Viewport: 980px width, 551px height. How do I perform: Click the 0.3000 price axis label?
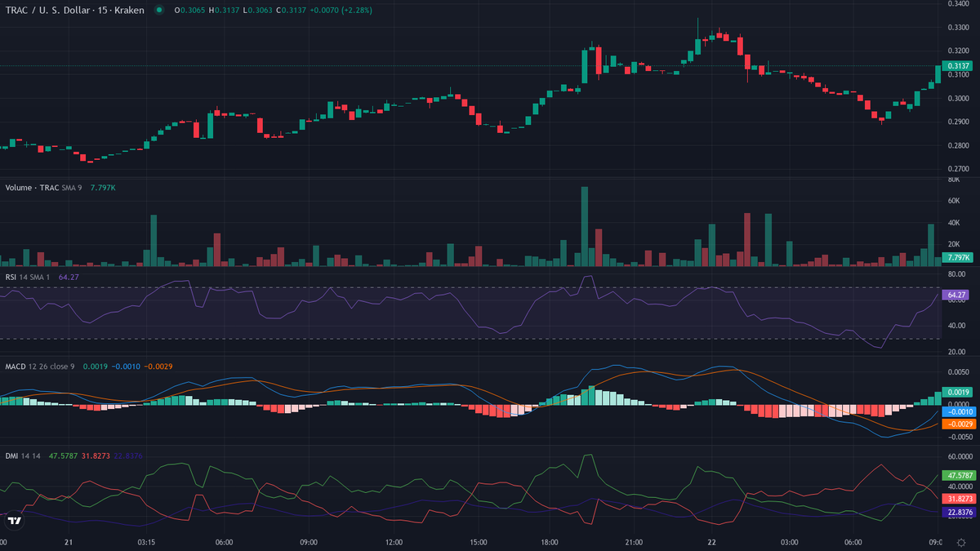point(957,98)
